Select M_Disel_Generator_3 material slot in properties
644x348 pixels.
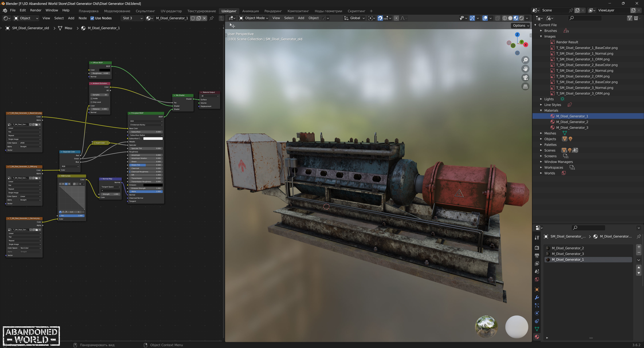tap(588, 254)
